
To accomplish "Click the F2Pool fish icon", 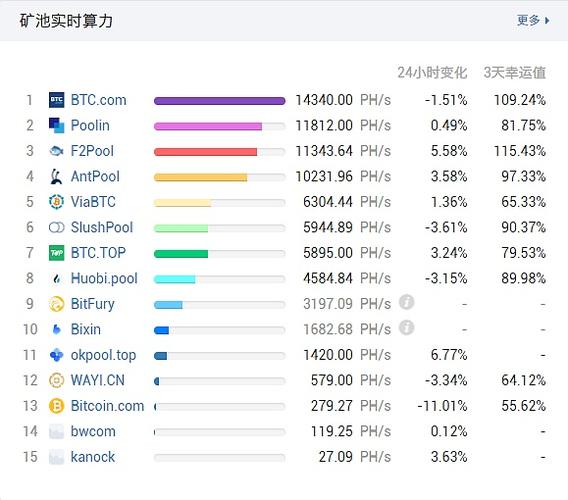I will click(57, 151).
